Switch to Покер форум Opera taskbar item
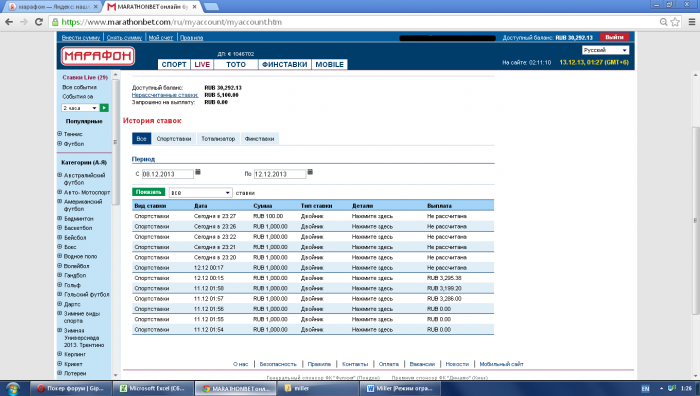Image resolution: width=700 pixels, height=396 pixels. click(70, 388)
